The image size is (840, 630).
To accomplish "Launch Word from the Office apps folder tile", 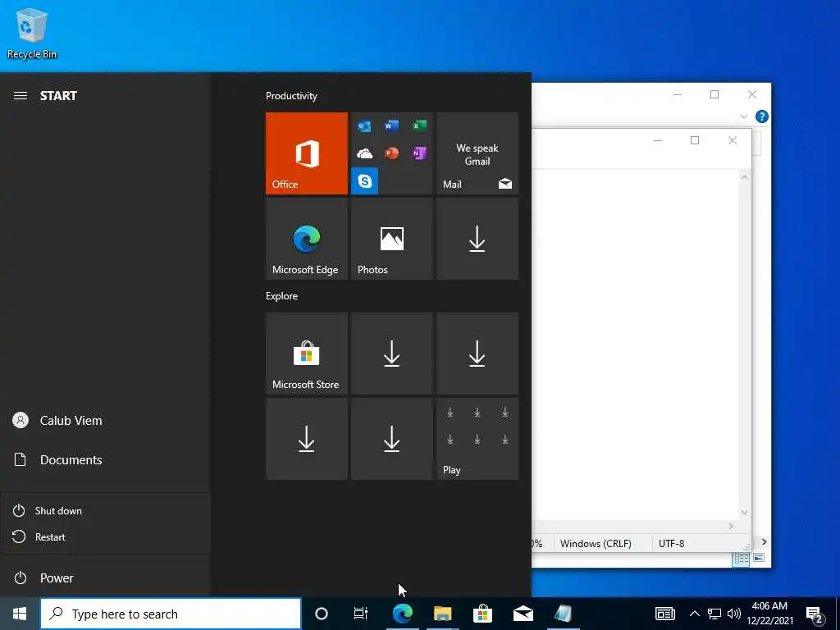I will [x=391, y=126].
